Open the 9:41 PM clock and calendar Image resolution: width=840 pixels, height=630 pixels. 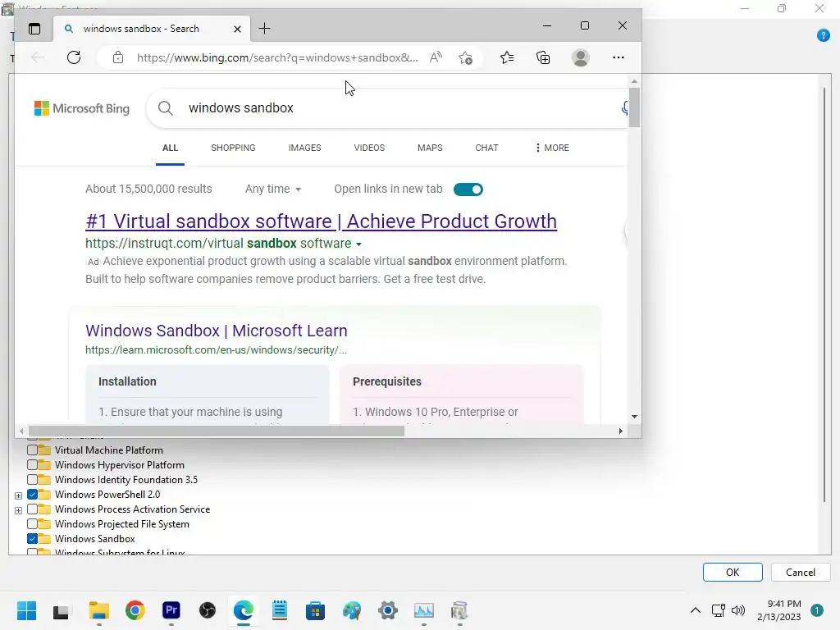click(779, 610)
